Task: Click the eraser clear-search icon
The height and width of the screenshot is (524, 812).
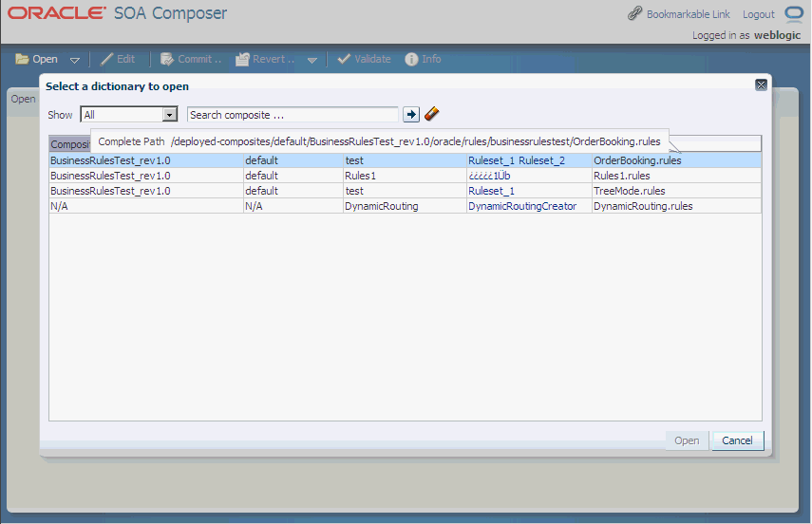Action: [431, 114]
